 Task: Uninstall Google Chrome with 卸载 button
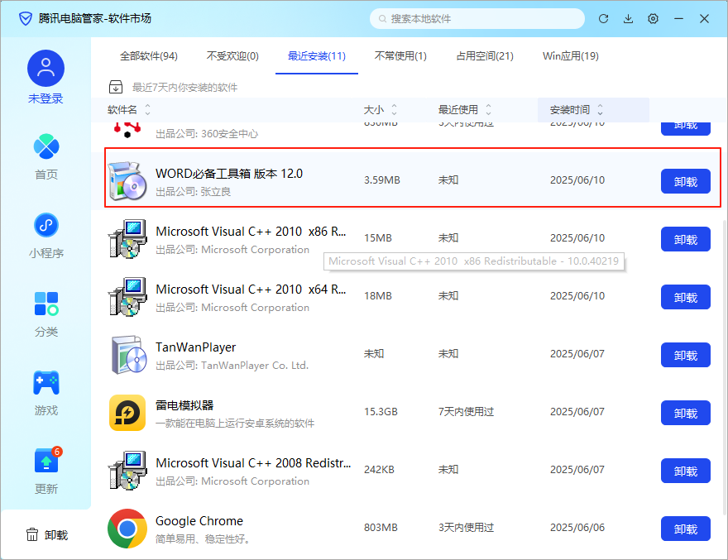[685, 529]
